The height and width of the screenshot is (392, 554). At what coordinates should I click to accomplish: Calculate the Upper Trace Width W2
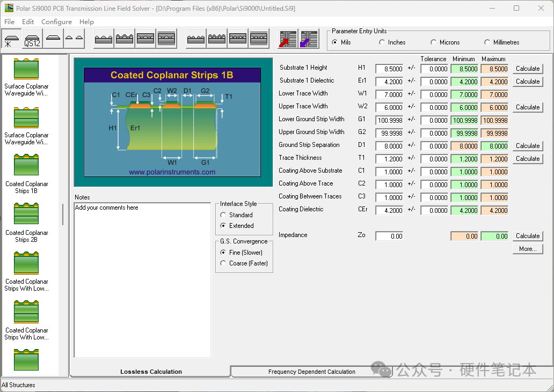pos(528,107)
